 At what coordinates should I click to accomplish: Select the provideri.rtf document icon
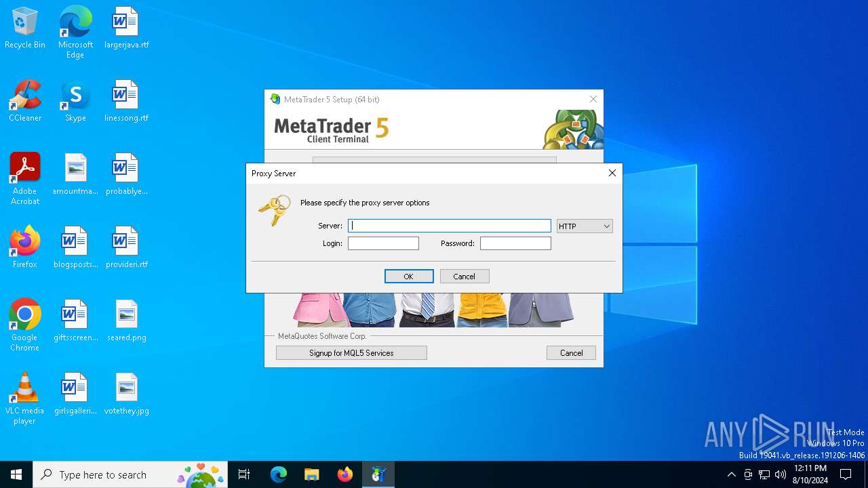tap(126, 248)
